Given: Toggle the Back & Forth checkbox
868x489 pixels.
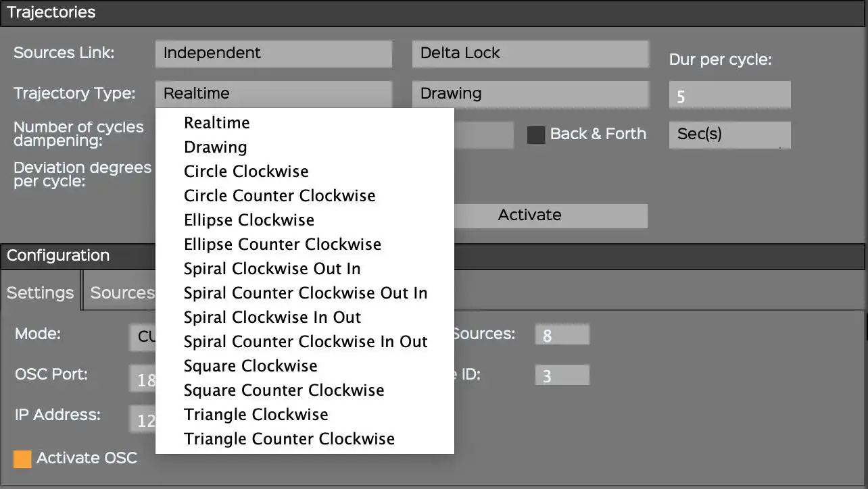Looking at the screenshot, I should 536,134.
